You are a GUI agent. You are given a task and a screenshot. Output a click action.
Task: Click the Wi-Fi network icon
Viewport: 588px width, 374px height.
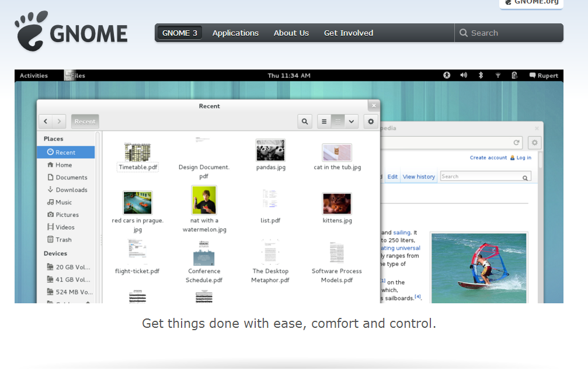pos(498,75)
